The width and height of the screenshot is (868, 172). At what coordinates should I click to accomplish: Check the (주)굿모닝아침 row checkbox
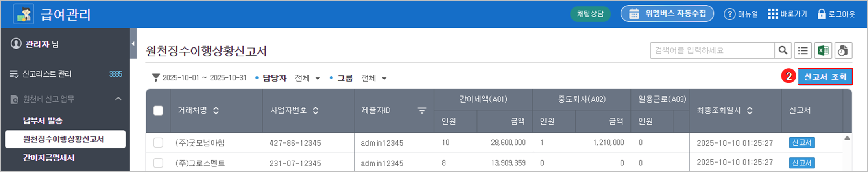pyautogui.click(x=158, y=143)
